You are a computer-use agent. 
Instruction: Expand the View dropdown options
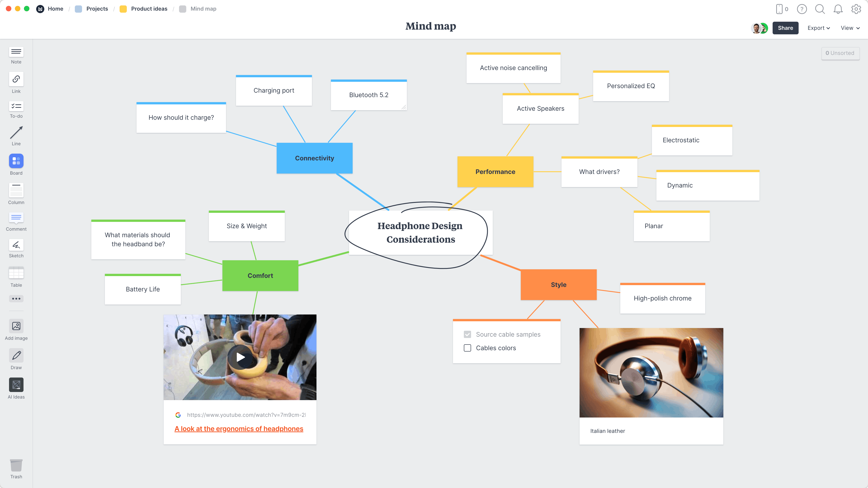click(x=849, y=27)
